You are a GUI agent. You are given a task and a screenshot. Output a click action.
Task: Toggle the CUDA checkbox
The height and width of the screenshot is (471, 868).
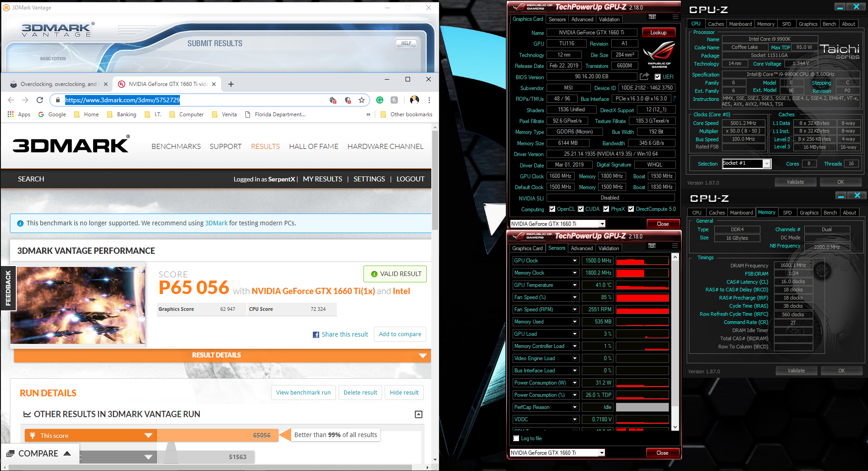tap(581, 209)
